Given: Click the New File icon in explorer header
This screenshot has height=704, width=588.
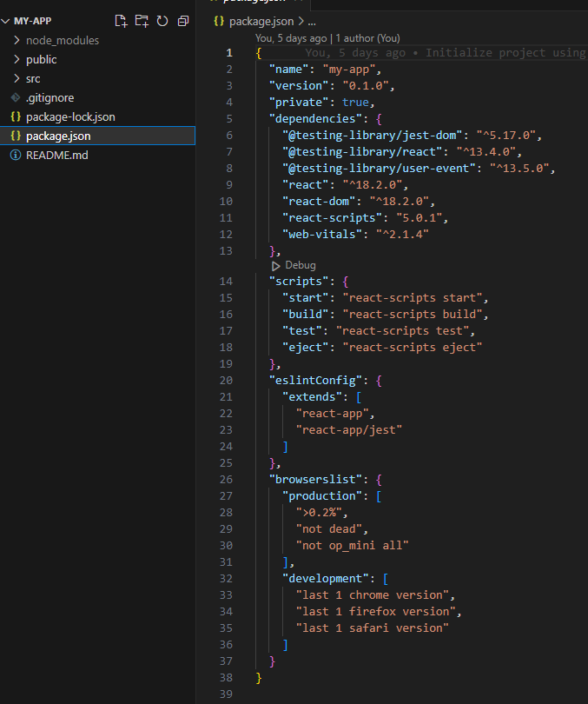Looking at the screenshot, I should point(121,21).
